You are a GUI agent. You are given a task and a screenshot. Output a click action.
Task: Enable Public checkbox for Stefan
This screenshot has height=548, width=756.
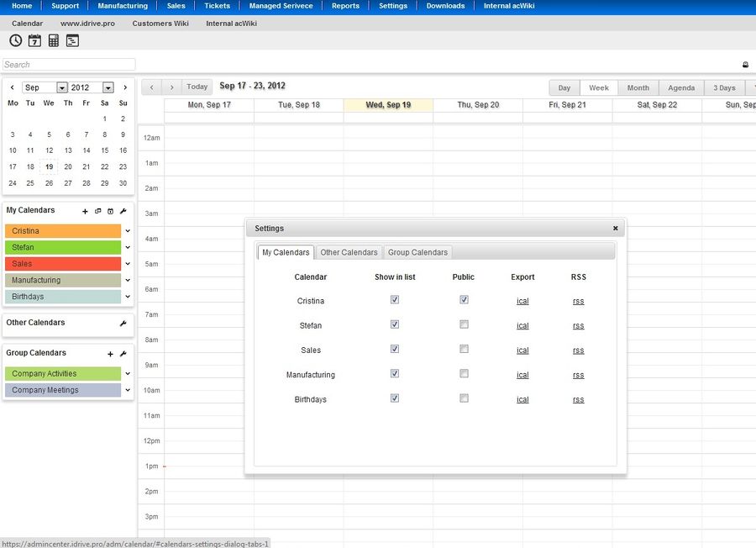pos(464,324)
